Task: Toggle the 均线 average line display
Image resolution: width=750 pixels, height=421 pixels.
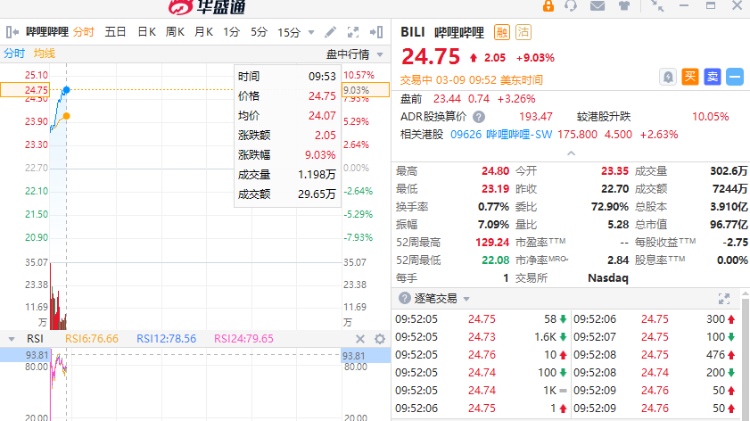Action: pos(45,53)
